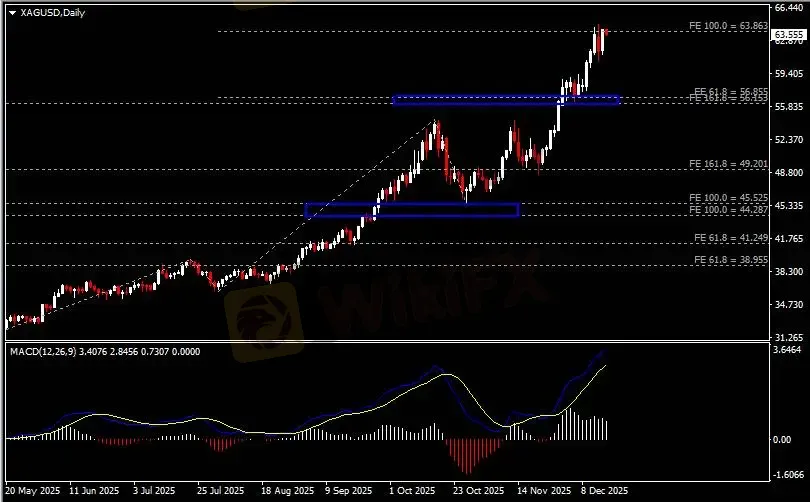
Task: Click the -1.6066 MACD scale value
Action: [x=789, y=474]
